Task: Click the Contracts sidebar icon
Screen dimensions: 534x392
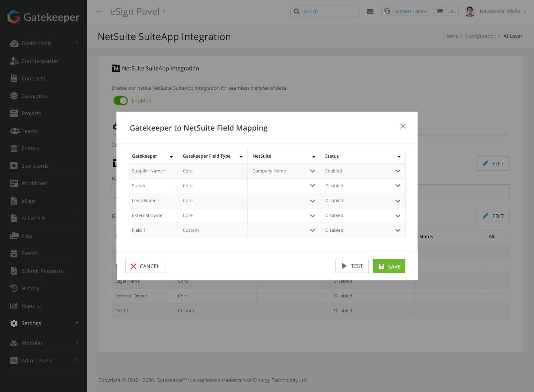Action: click(x=14, y=78)
